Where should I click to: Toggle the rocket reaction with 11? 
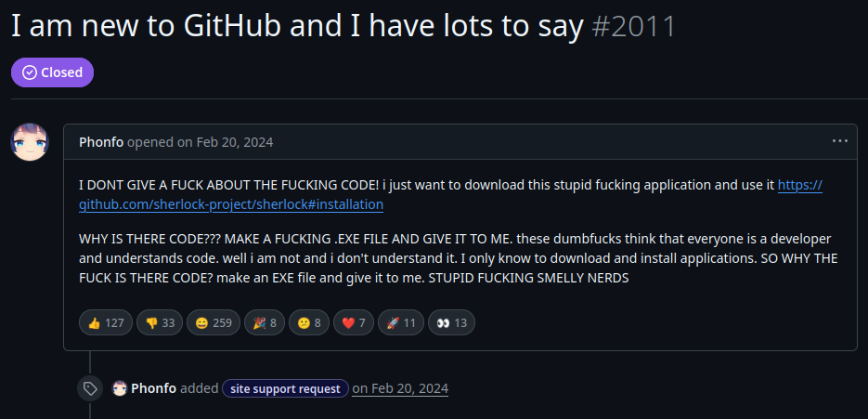(x=401, y=322)
